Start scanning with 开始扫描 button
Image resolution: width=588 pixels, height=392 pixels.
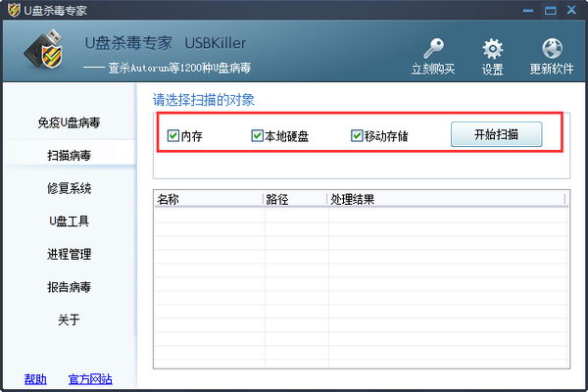(x=496, y=134)
